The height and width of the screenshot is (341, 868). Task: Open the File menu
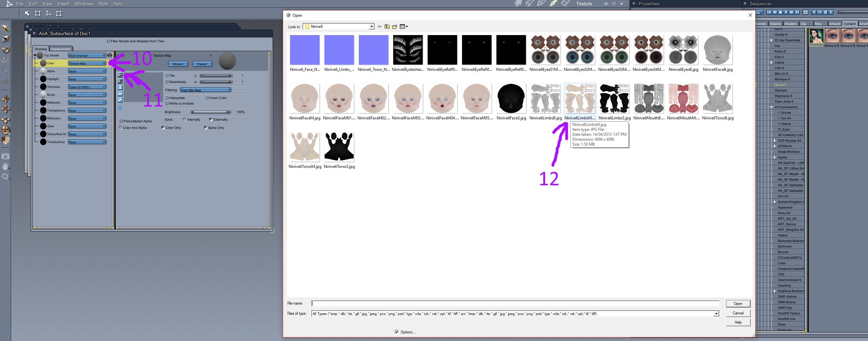(x=20, y=4)
